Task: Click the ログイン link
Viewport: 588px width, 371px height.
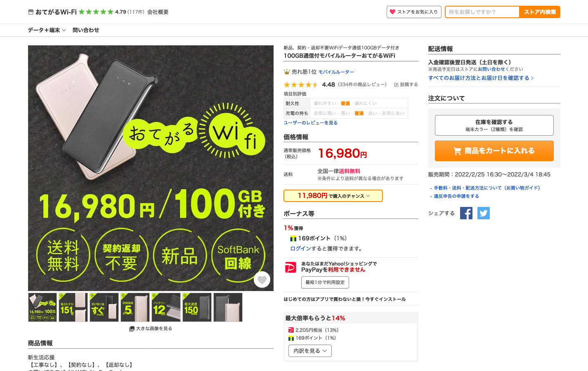Action: 300,249
